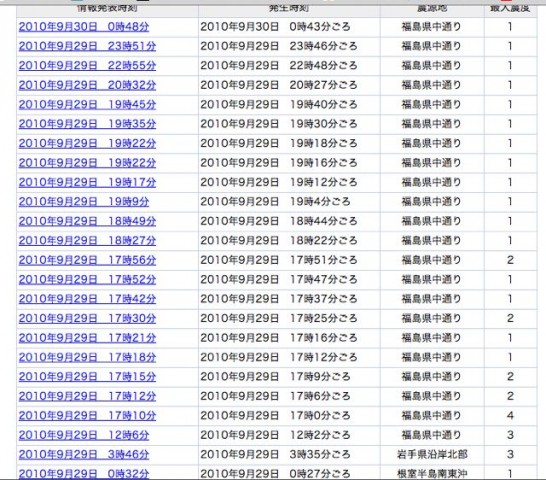The image size is (546, 480).
Task: Open the 2010年9月29日 18時49分 report link
Action: [87, 221]
